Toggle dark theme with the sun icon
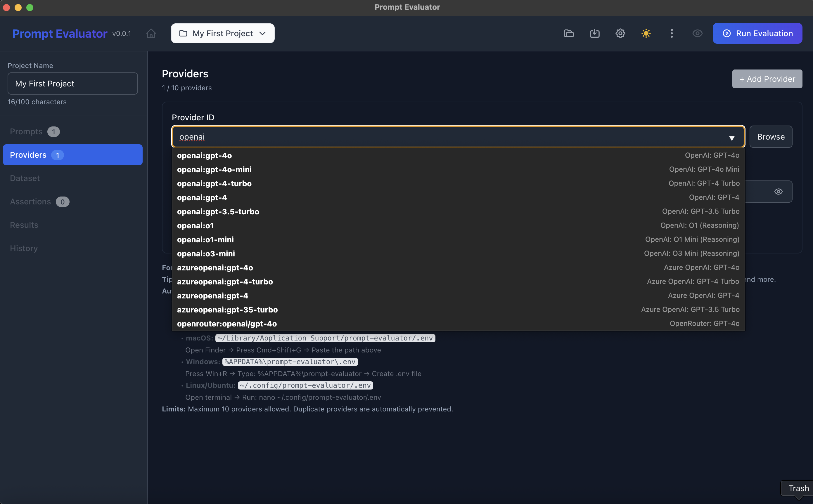Screen dimensions: 813x504 tap(646, 33)
